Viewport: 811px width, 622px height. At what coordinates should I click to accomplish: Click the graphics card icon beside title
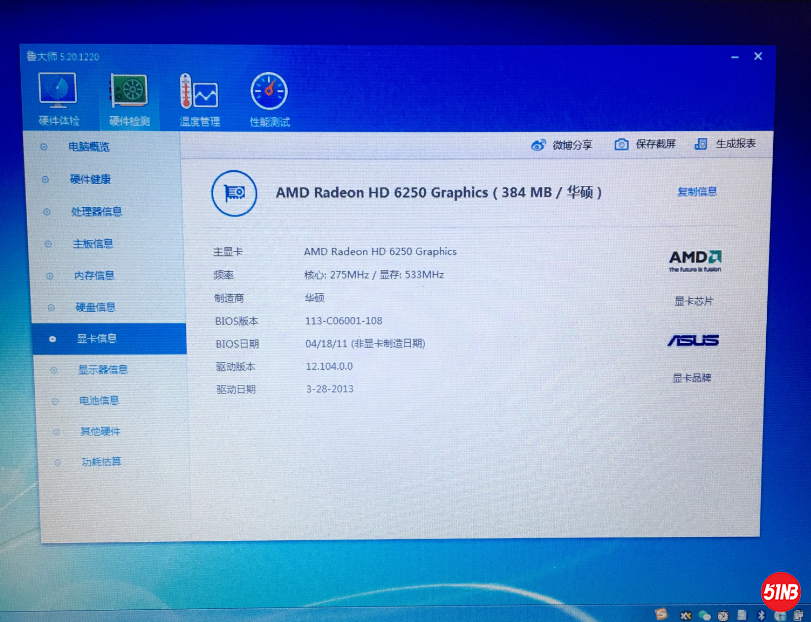point(235,193)
